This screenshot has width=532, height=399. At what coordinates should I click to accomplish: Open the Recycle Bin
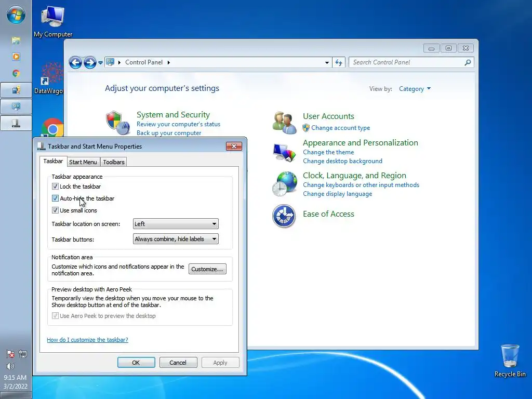510,361
